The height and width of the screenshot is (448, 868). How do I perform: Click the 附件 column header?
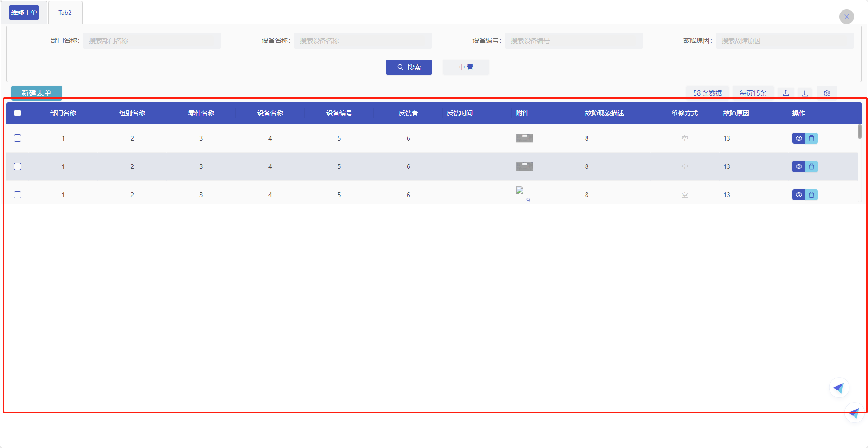[x=523, y=113]
